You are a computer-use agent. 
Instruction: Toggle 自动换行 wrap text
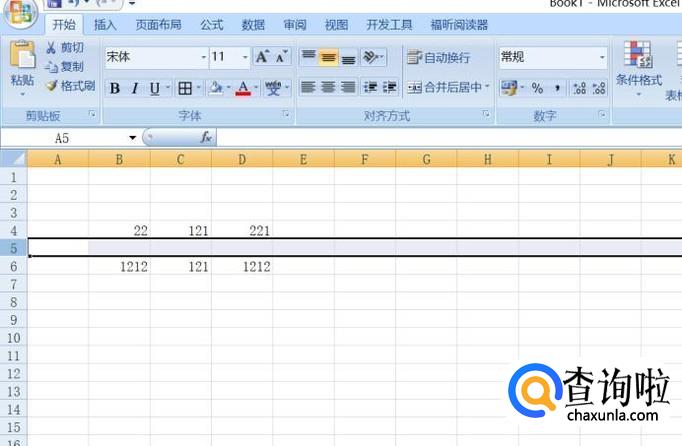click(438, 57)
